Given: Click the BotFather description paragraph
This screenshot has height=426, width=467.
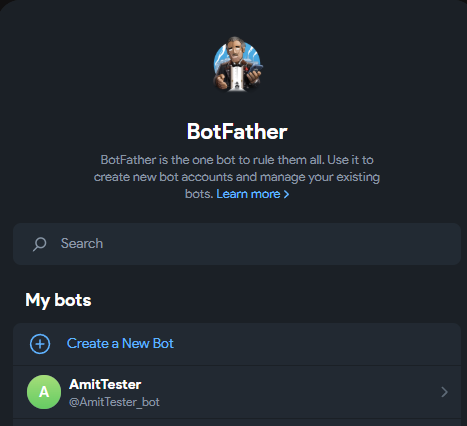Looking at the screenshot, I should pyautogui.click(x=237, y=177).
